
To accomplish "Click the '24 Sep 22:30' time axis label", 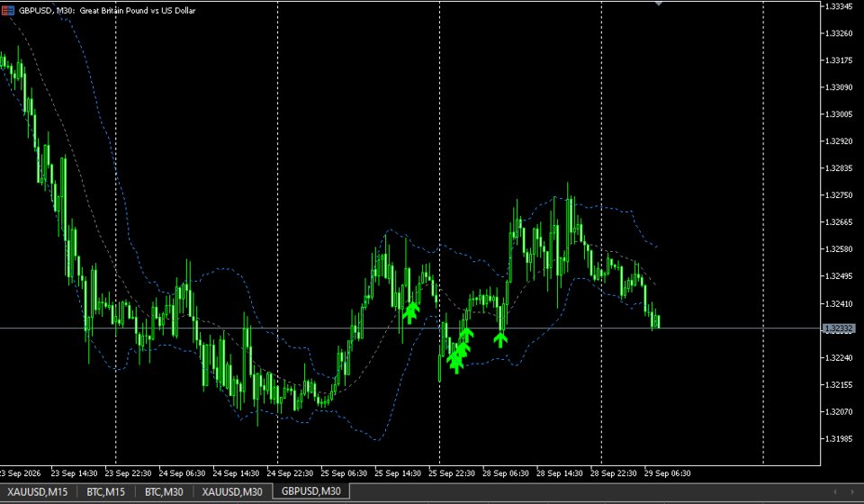I will 290,473.
